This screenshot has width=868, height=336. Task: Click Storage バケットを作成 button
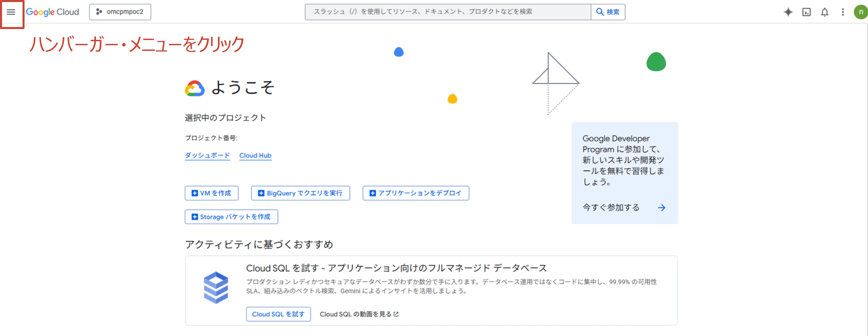231,216
